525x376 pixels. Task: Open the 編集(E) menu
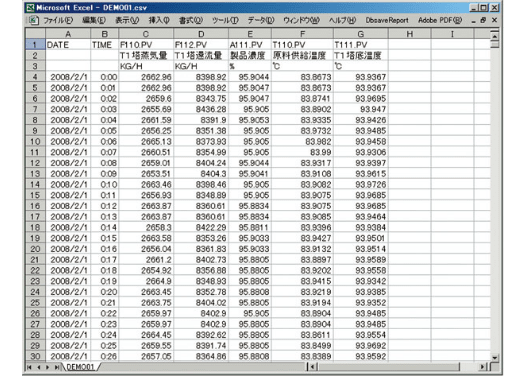pyautogui.click(x=94, y=20)
